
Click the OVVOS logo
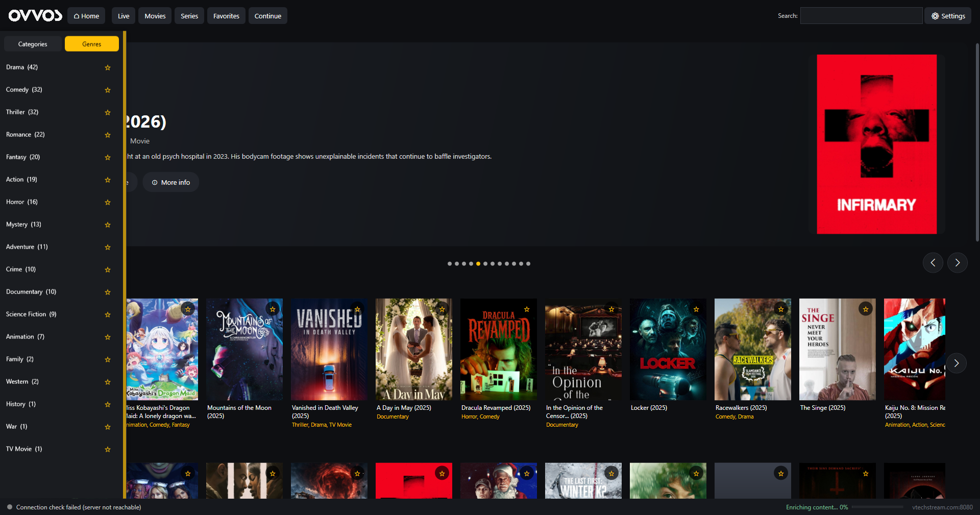(x=35, y=16)
